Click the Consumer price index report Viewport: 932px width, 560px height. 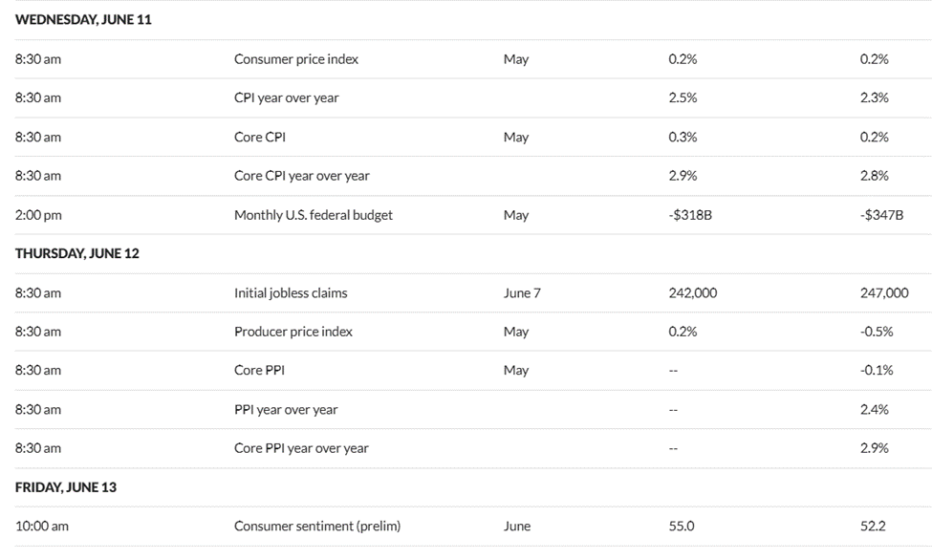click(x=296, y=59)
